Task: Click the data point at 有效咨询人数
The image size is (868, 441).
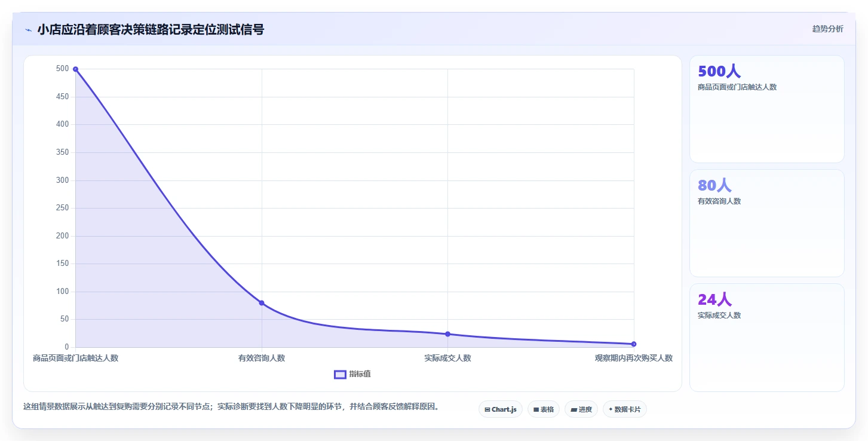Action: (x=262, y=303)
